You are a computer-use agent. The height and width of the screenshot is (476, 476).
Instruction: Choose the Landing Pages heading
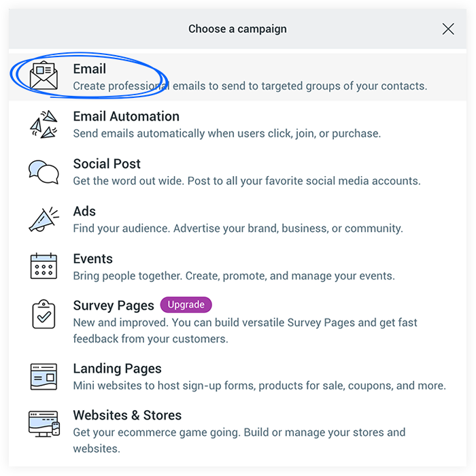point(117,369)
